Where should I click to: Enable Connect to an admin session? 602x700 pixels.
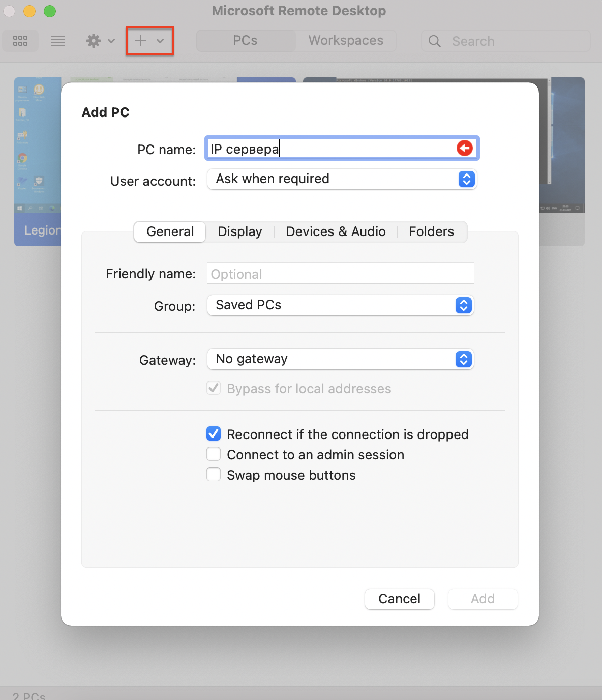[214, 454]
